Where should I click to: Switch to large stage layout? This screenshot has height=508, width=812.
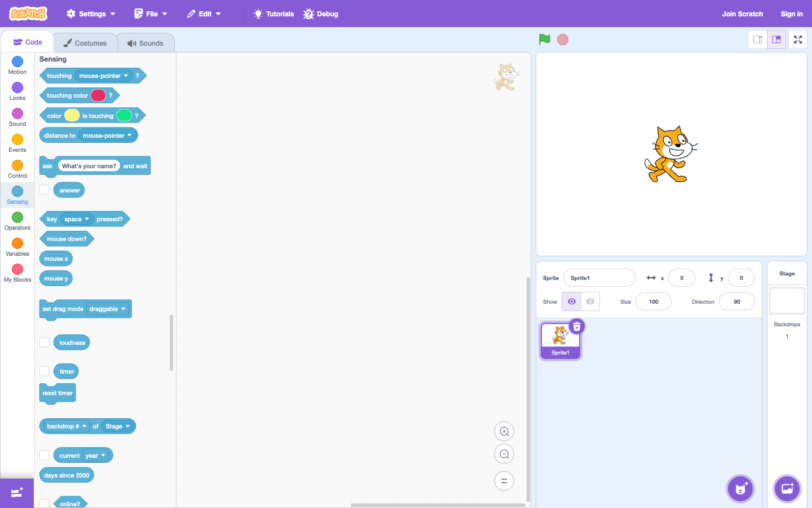pyautogui.click(x=776, y=40)
